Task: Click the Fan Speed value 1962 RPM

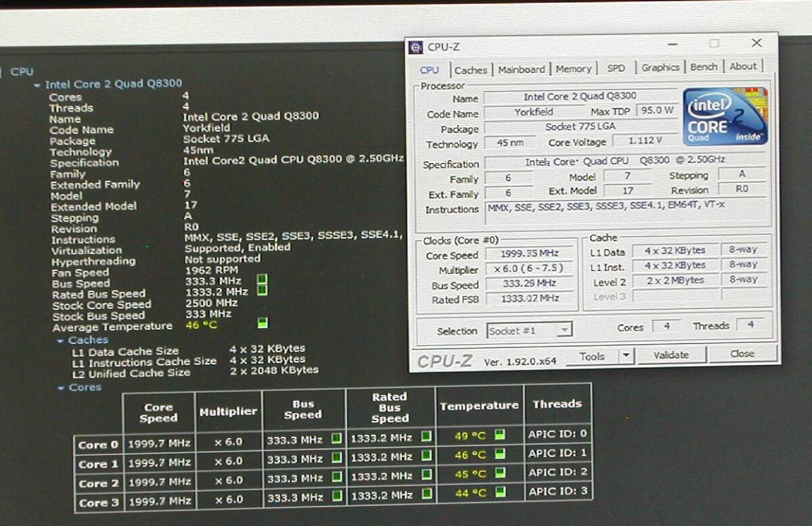Action: pyautogui.click(x=210, y=271)
